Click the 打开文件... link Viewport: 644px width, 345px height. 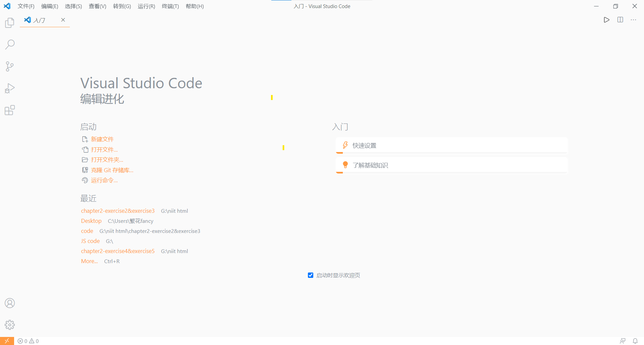pos(104,150)
